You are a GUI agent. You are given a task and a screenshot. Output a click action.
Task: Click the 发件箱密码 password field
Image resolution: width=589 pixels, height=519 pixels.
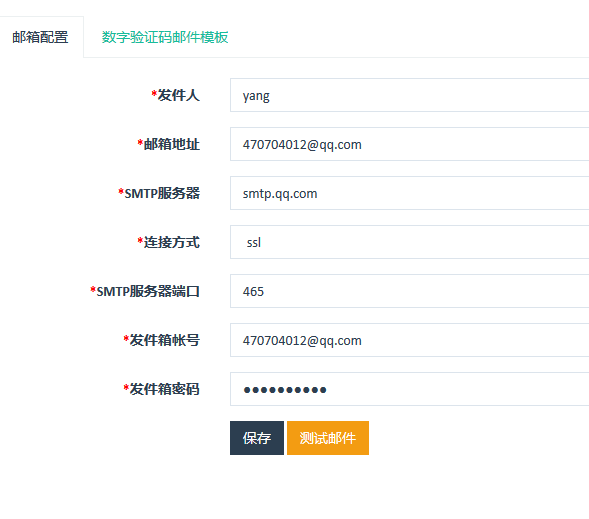pos(409,389)
